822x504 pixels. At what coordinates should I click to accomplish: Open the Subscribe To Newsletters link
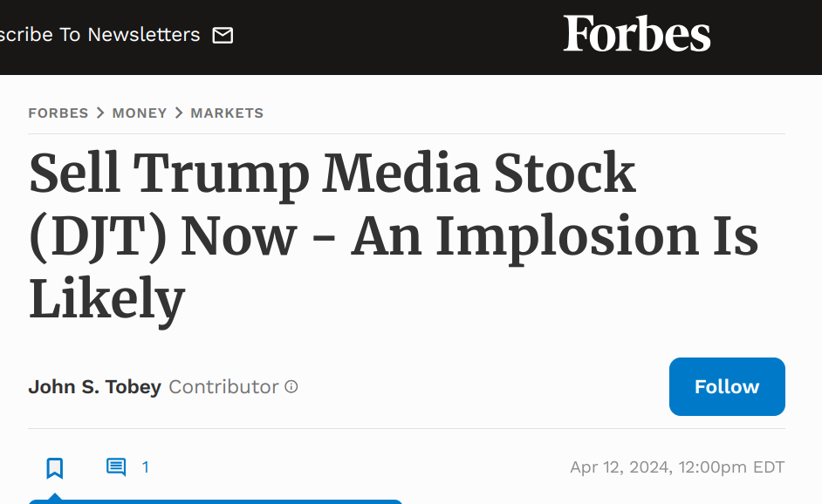tap(100, 35)
